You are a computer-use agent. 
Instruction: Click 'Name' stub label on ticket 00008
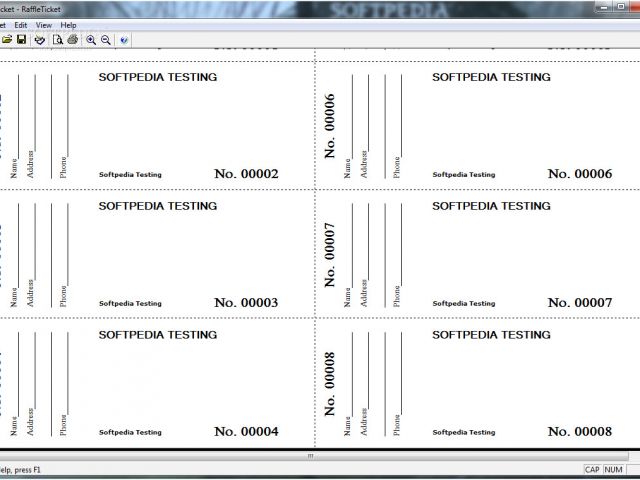(x=347, y=426)
